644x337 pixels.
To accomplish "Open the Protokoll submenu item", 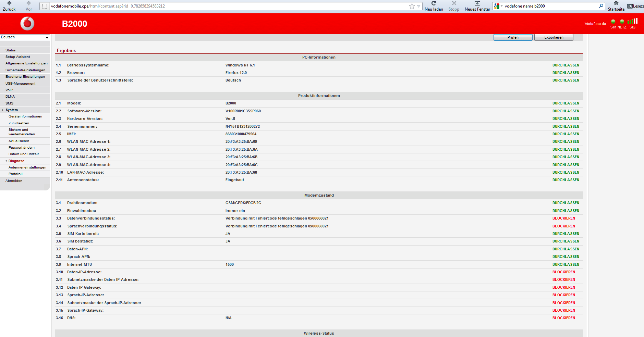I will click(x=15, y=174).
